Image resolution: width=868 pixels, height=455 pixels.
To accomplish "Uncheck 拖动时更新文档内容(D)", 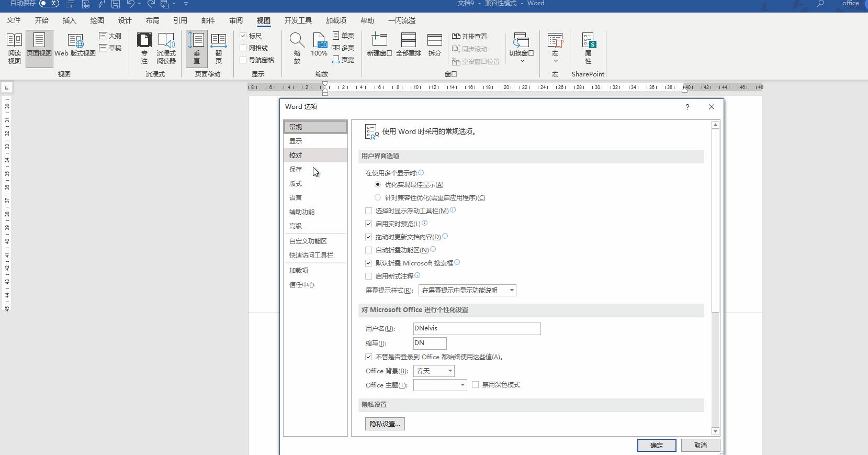I will [x=369, y=237].
